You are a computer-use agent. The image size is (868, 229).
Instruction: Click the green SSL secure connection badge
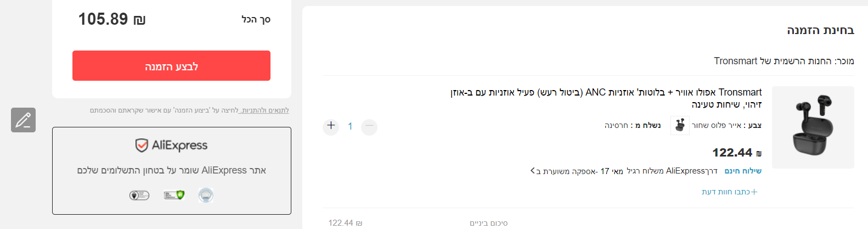point(174,195)
